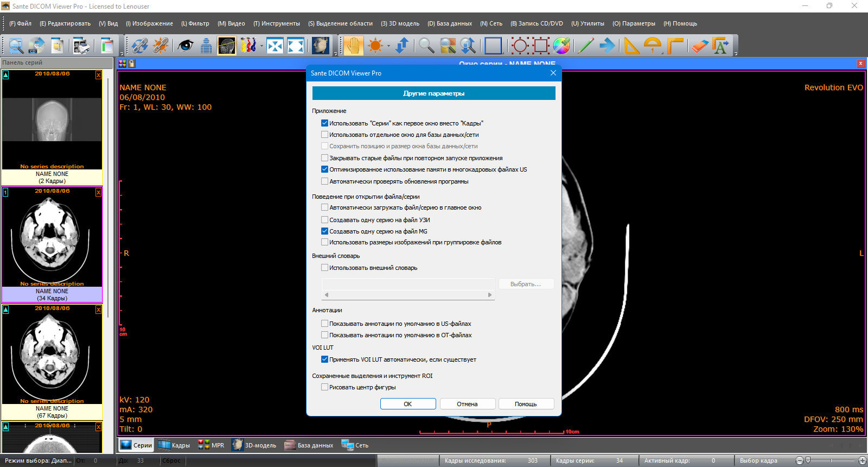Pick the elliptical region selection tool
The image size is (868, 467).
(520, 46)
